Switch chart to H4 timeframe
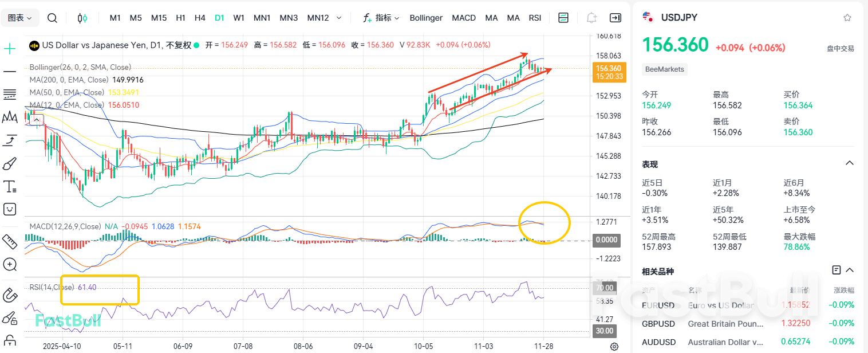The width and height of the screenshot is (868, 353). click(199, 18)
